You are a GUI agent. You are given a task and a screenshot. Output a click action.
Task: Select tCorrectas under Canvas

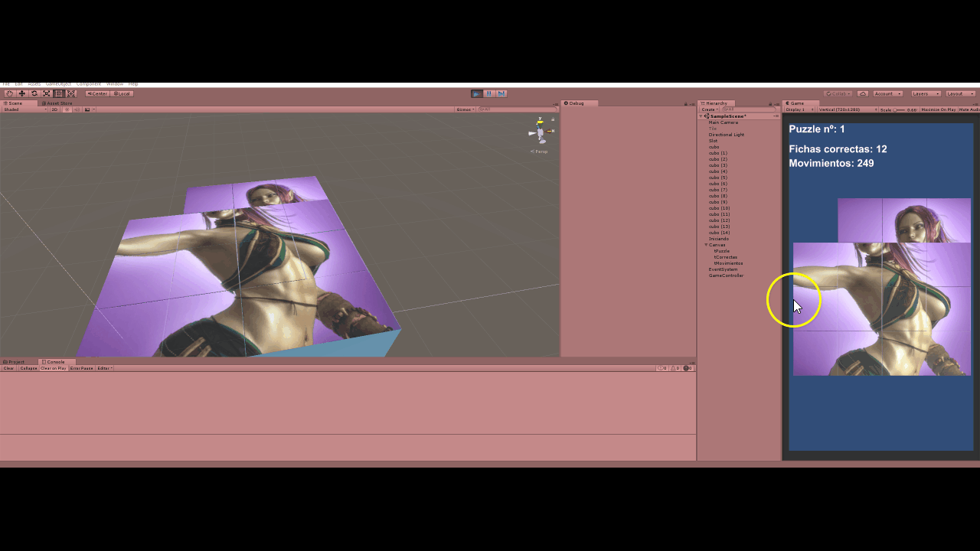pos(725,257)
